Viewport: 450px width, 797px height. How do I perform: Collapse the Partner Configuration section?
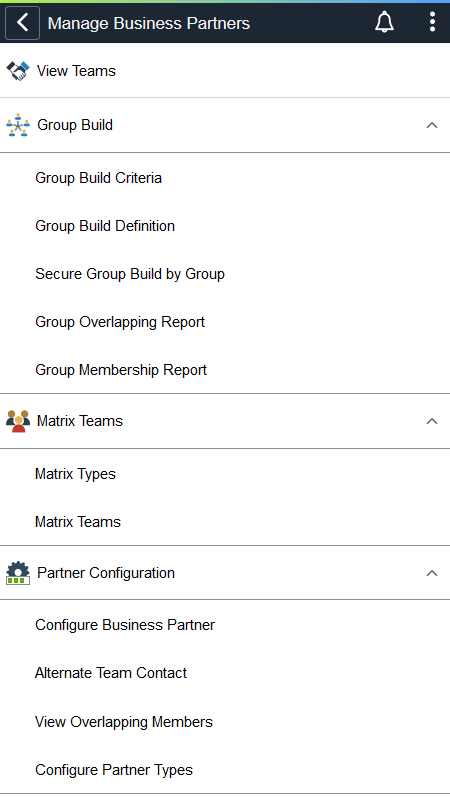[432, 573]
